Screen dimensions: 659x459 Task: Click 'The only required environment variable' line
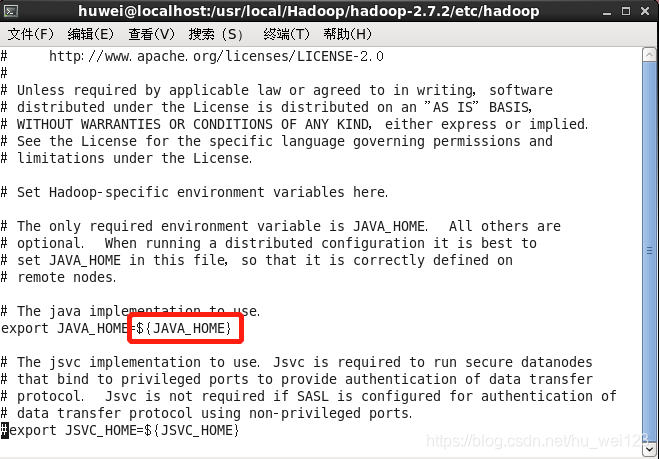280,227
